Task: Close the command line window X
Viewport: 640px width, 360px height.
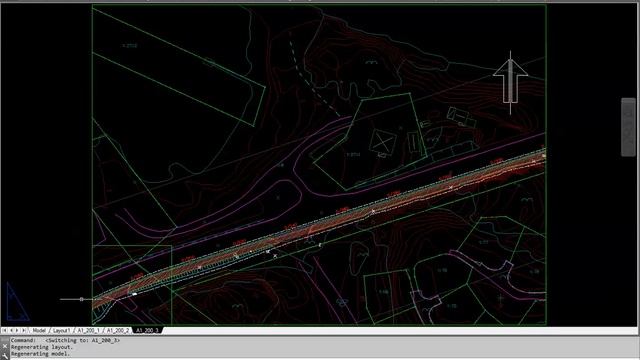Action: pyautogui.click(x=4, y=346)
